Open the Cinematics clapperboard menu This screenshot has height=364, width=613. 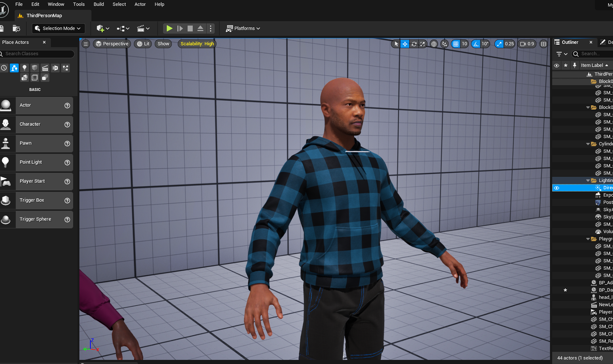pyautogui.click(x=143, y=28)
